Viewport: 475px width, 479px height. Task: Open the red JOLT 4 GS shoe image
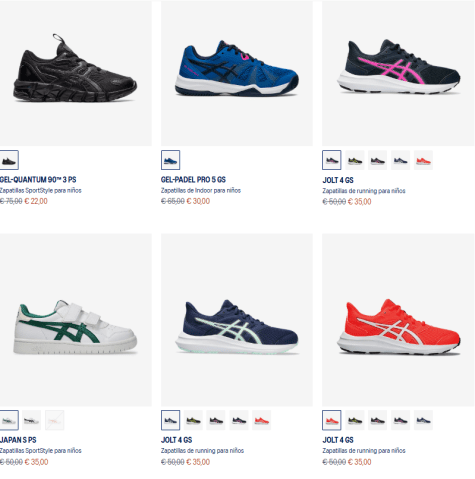tap(398, 320)
